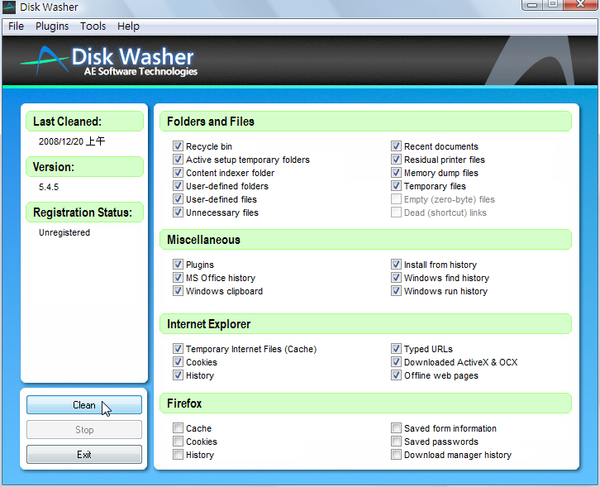The width and height of the screenshot is (600, 487).
Task: Enable Firefox Cache cleaning
Action: [178, 428]
